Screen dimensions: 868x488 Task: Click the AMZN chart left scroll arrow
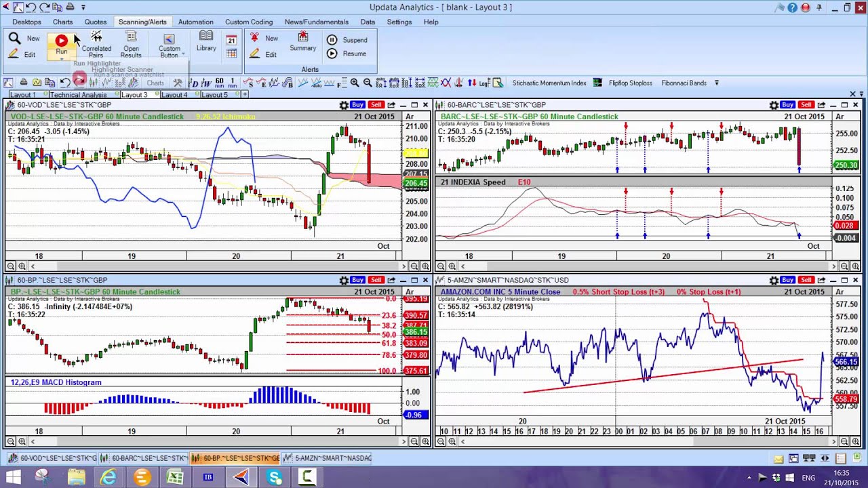click(462, 441)
